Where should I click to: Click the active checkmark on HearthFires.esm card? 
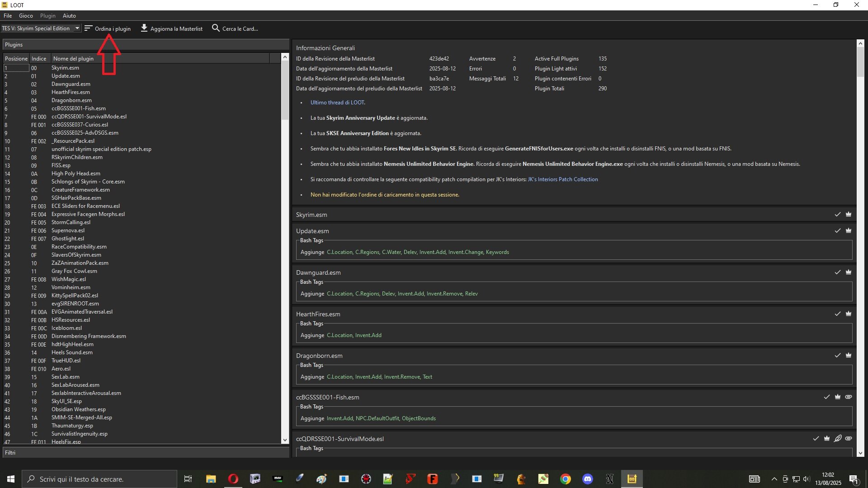(x=838, y=314)
